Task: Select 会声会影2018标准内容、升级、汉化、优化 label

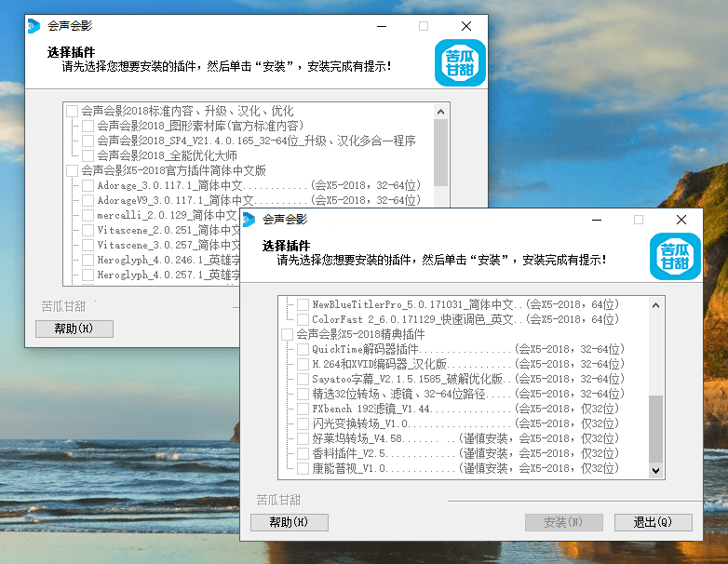Action: coord(187,111)
